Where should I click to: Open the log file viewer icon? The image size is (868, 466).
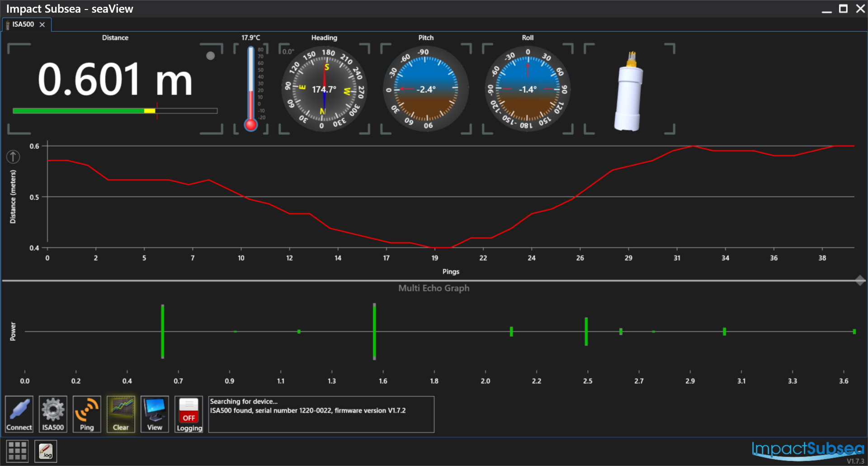(x=46, y=451)
